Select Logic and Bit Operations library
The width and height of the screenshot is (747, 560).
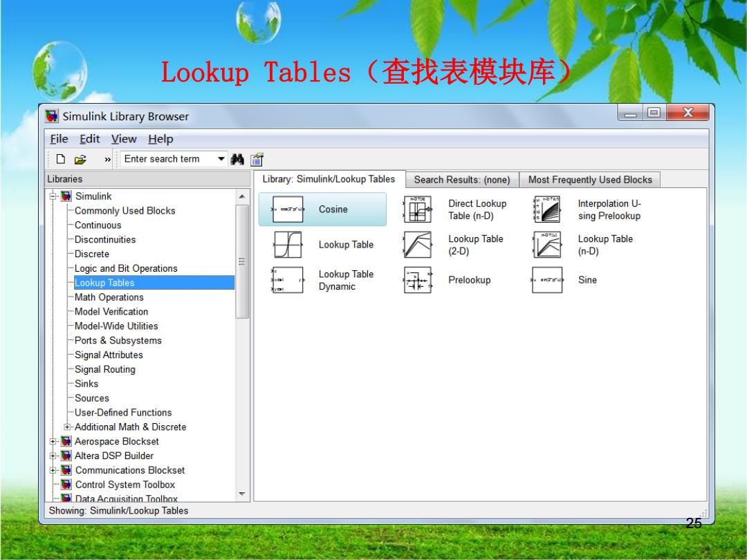click(126, 268)
